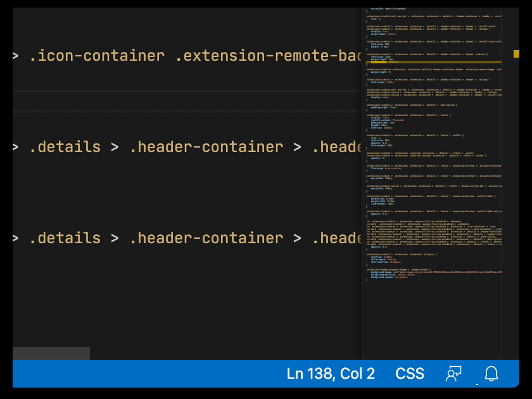Click the .extension-remote-bad selector text
The height and width of the screenshot is (399, 532).
[x=268, y=56]
